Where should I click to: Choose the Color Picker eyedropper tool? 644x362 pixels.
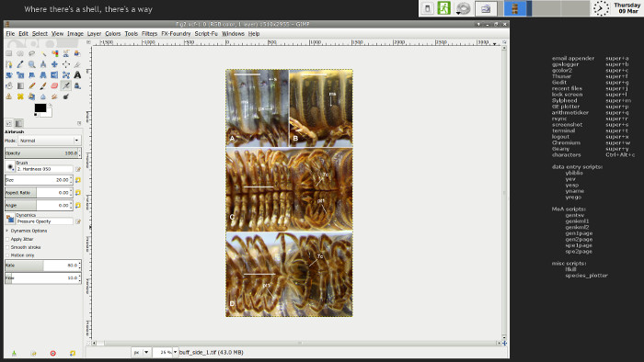pos(20,64)
